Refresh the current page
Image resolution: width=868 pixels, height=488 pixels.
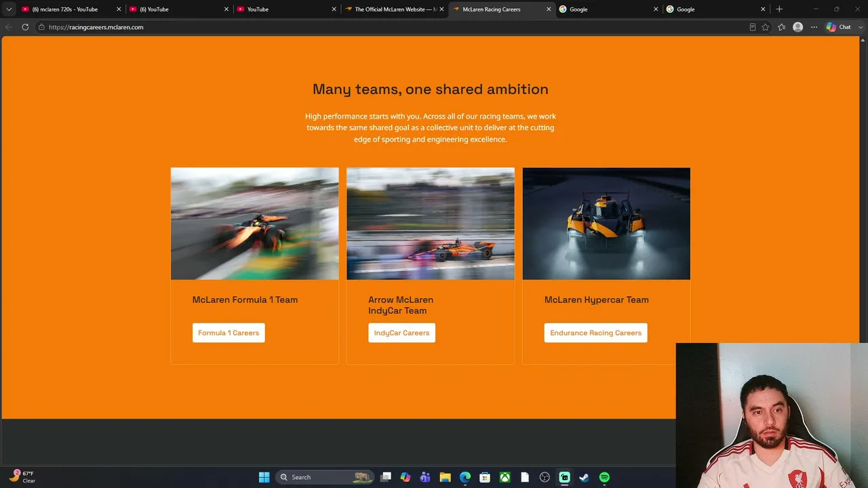pos(25,27)
